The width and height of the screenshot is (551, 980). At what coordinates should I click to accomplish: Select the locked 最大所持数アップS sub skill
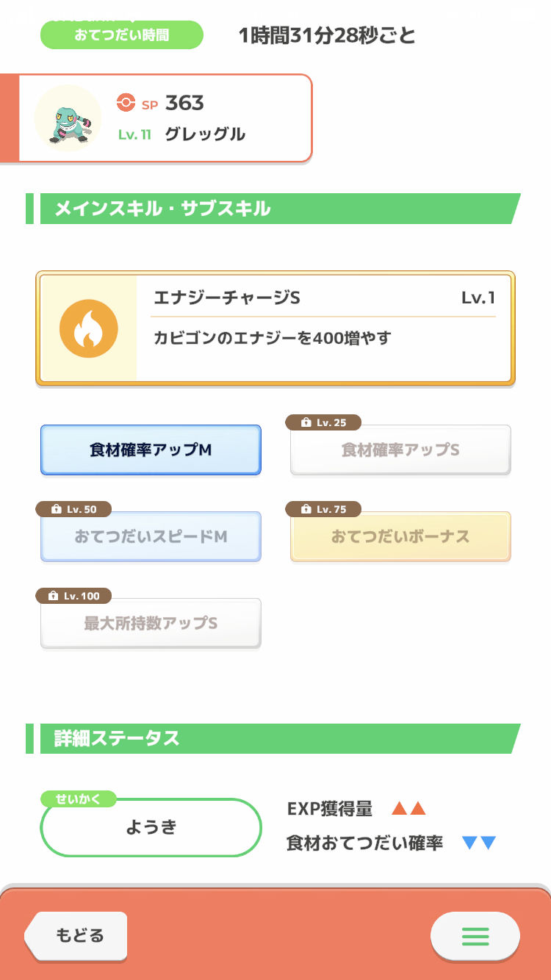(x=151, y=624)
